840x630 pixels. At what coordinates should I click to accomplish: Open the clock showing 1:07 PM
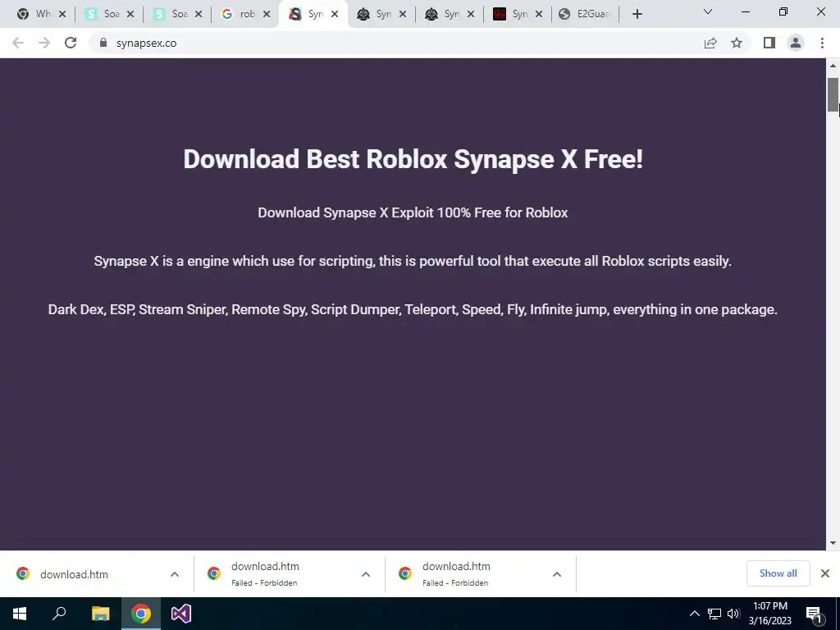pos(769,614)
